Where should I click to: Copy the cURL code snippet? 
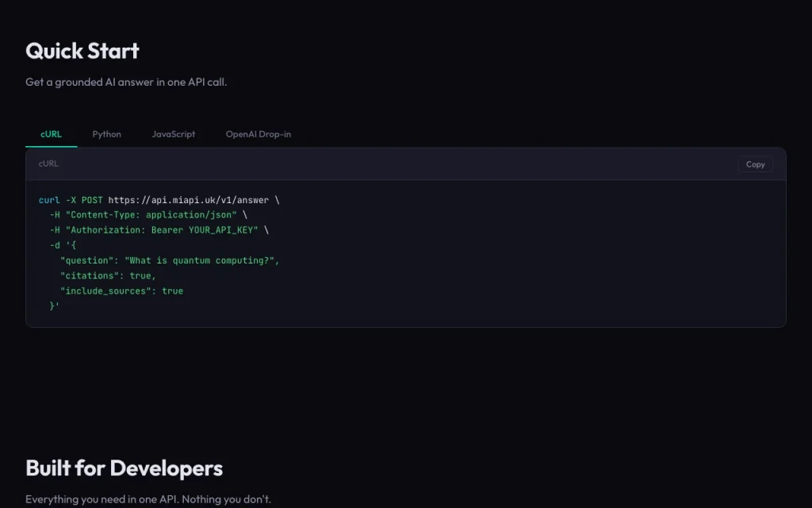point(755,164)
